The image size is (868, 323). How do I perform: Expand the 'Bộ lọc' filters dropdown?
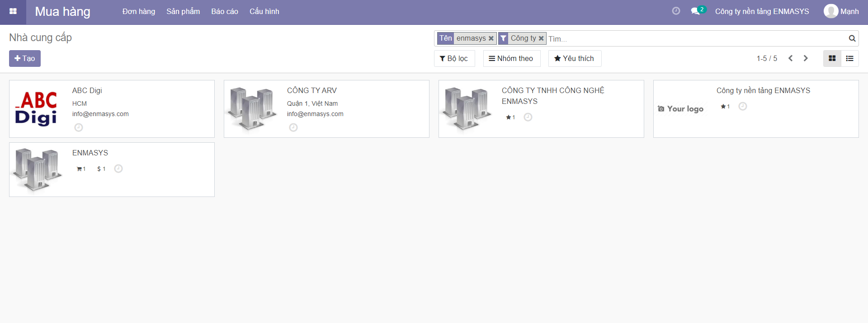point(454,58)
